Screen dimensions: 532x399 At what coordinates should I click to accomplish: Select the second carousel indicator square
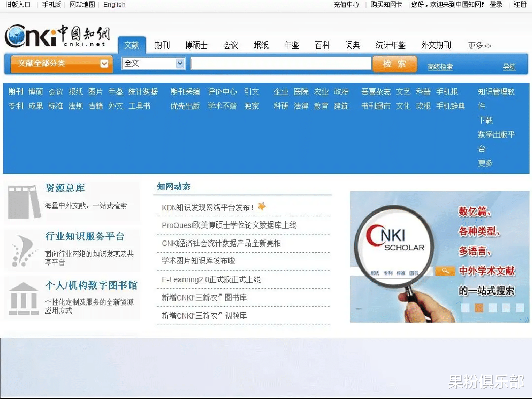[478, 307]
